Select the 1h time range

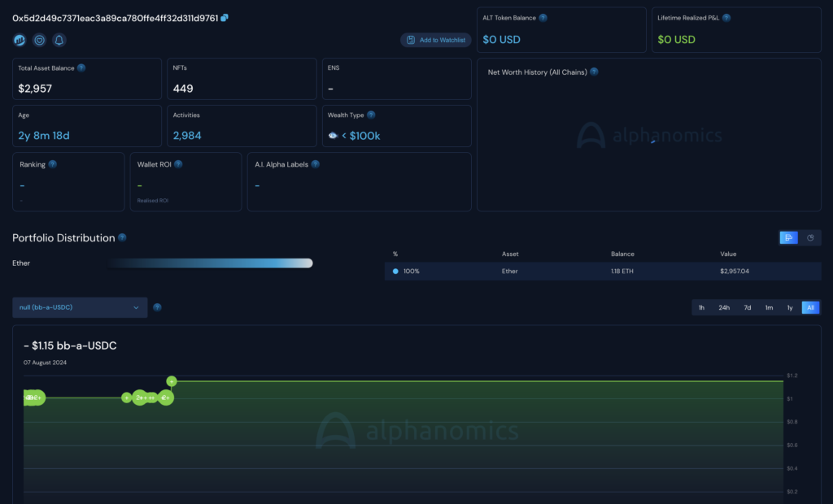tap(701, 307)
